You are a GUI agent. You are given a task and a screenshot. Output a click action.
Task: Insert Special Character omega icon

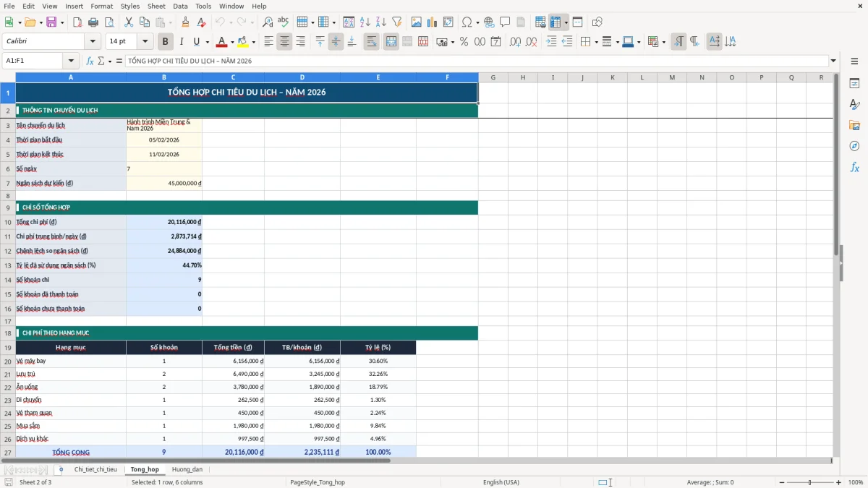pyautogui.click(x=467, y=22)
